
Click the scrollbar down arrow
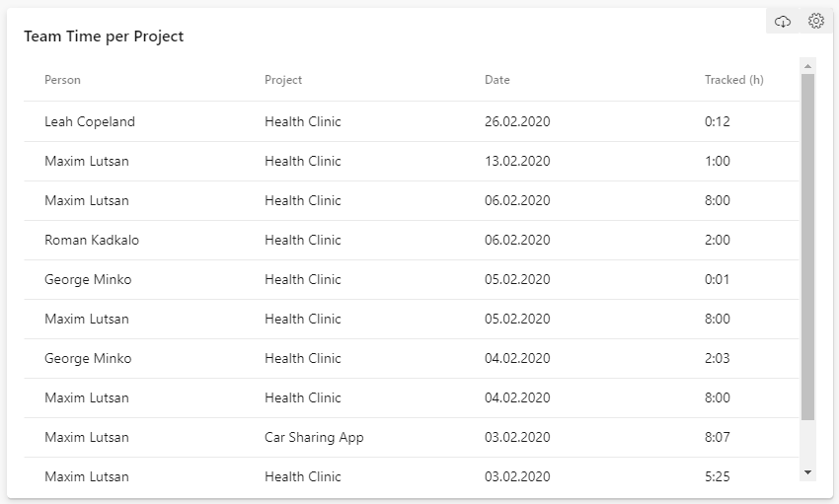click(x=808, y=472)
